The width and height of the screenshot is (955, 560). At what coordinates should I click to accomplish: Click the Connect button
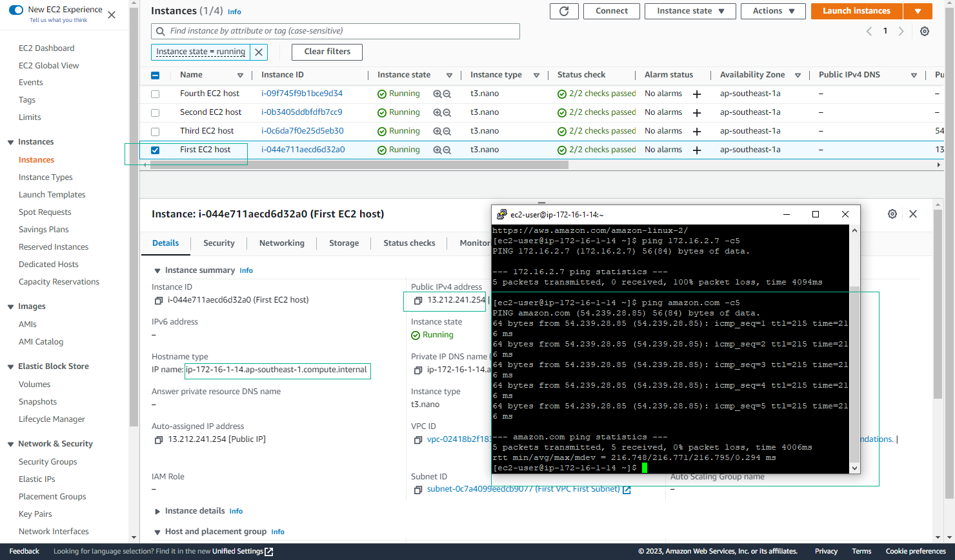pyautogui.click(x=612, y=11)
